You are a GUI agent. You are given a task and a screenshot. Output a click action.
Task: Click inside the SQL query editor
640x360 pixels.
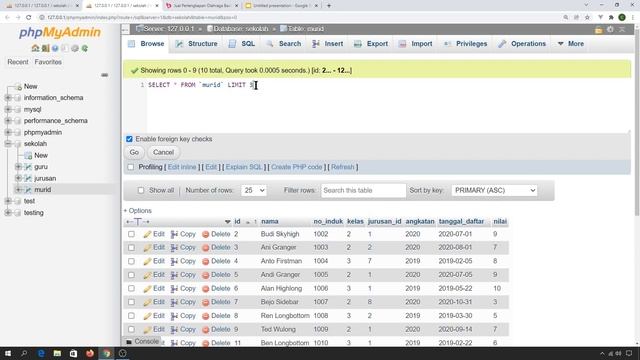pyautogui.click(x=388, y=106)
